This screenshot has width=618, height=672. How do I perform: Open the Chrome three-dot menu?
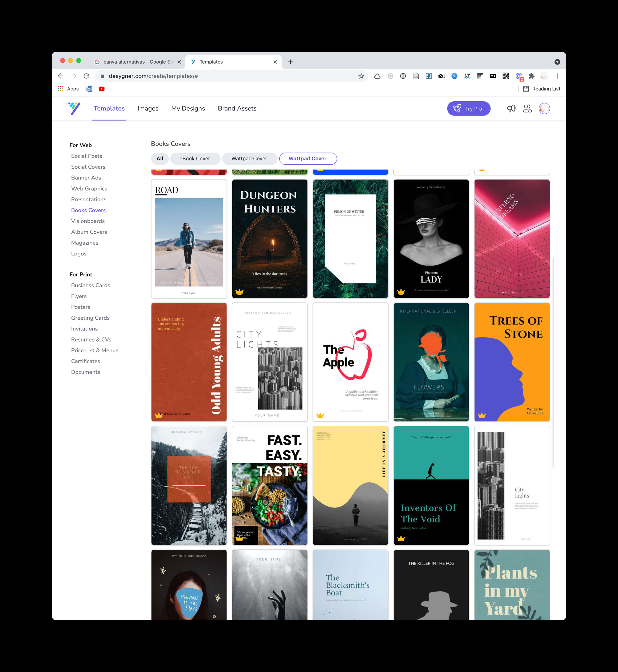(x=557, y=76)
